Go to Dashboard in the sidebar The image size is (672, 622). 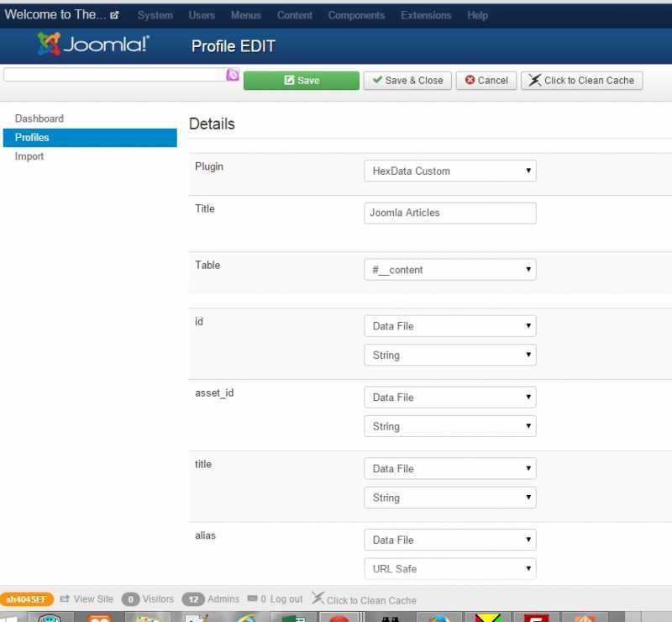(x=39, y=119)
